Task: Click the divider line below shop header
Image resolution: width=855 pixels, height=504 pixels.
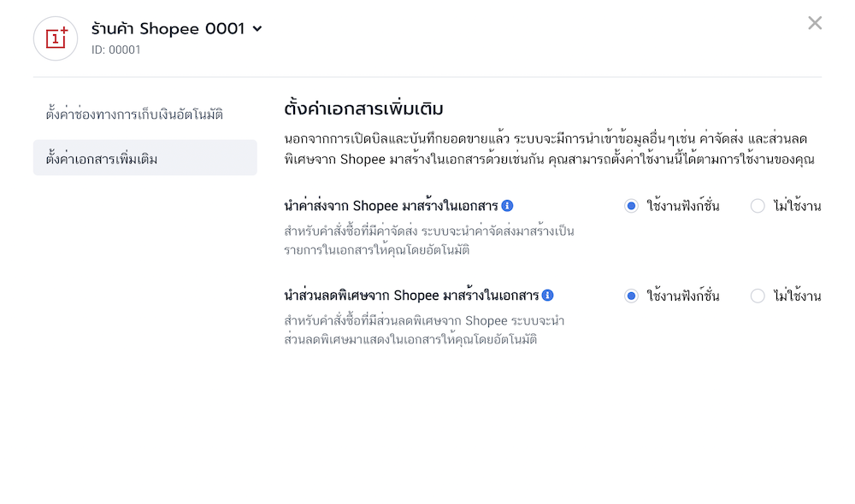Action: [427, 77]
